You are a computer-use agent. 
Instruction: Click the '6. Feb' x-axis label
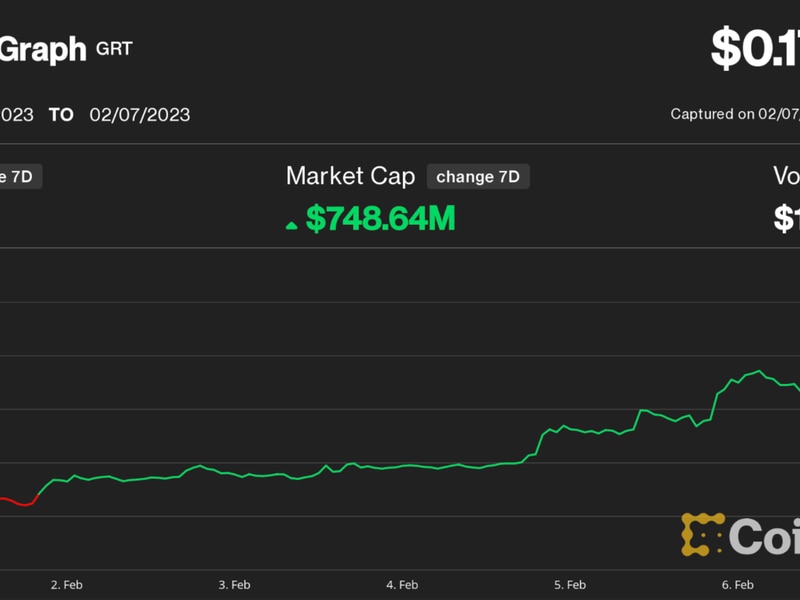click(x=738, y=584)
